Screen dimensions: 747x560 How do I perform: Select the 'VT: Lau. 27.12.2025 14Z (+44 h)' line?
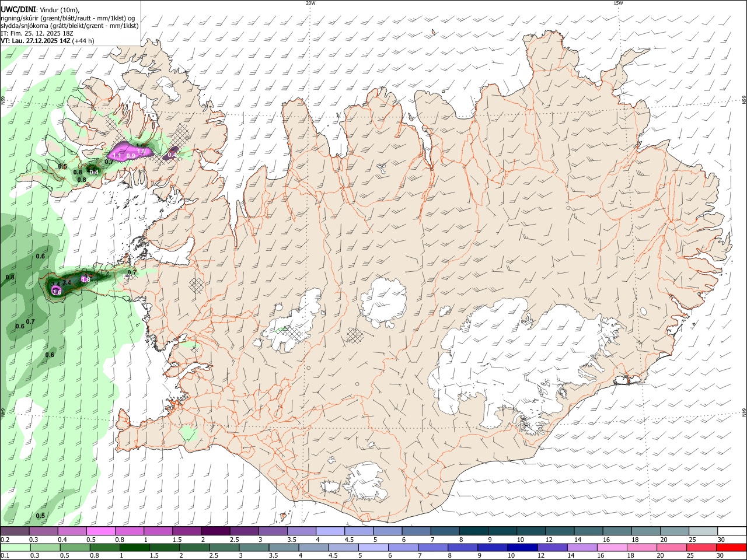tap(47, 41)
